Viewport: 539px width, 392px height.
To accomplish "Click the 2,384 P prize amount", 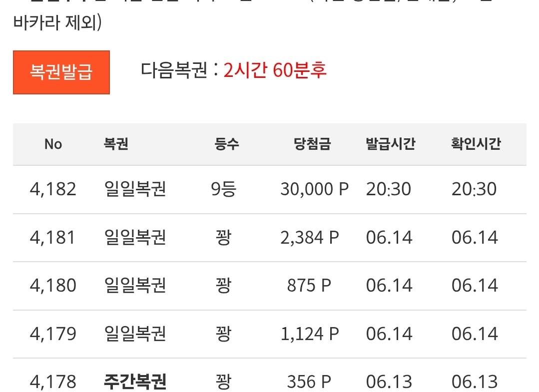I will [x=310, y=237].
